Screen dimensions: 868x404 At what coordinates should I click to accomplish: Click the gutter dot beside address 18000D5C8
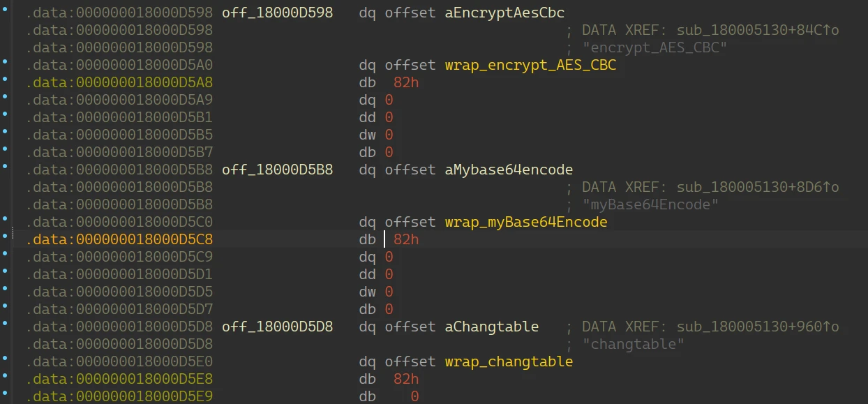[x=5, y=239]
